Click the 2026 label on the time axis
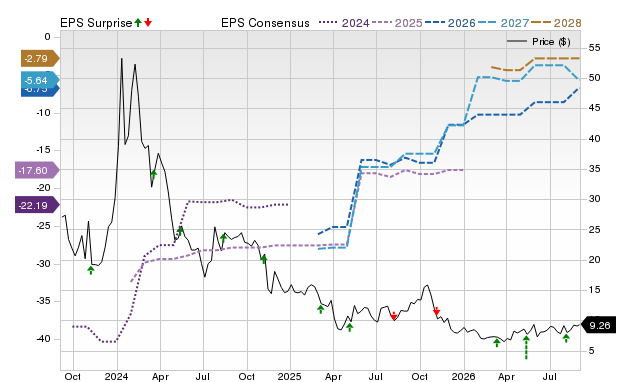Screen dimensions: 640x382 coord(463,376)
